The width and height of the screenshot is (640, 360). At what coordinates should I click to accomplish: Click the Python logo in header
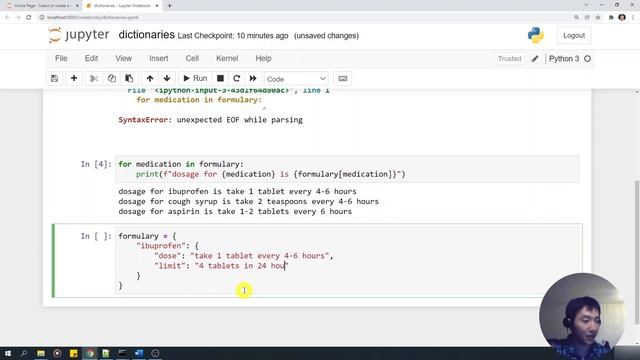pos(536,36)
